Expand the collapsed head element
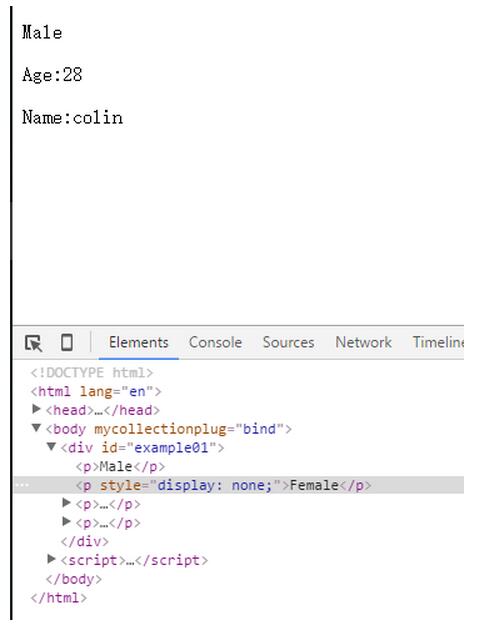The height and width of the screenshot is (635, 484). (x=36, y=409)
